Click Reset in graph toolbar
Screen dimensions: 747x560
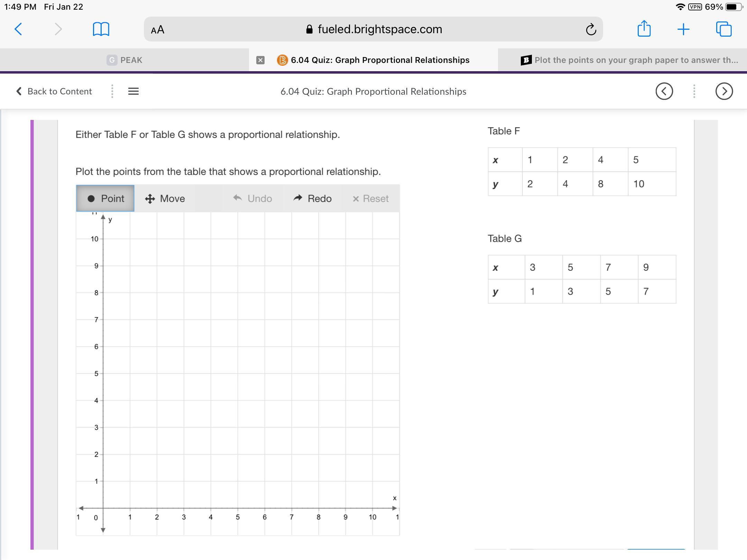tap(370, 198)
